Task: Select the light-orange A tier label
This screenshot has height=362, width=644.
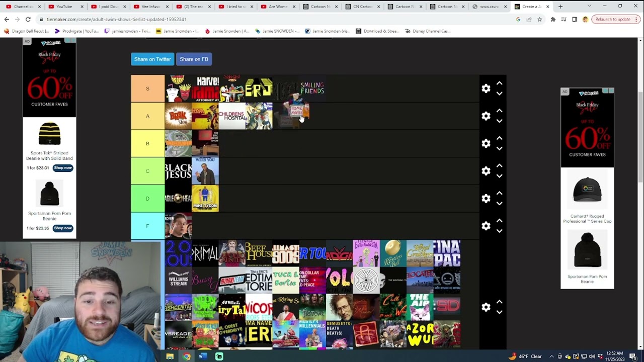Action: click(147, 116)
